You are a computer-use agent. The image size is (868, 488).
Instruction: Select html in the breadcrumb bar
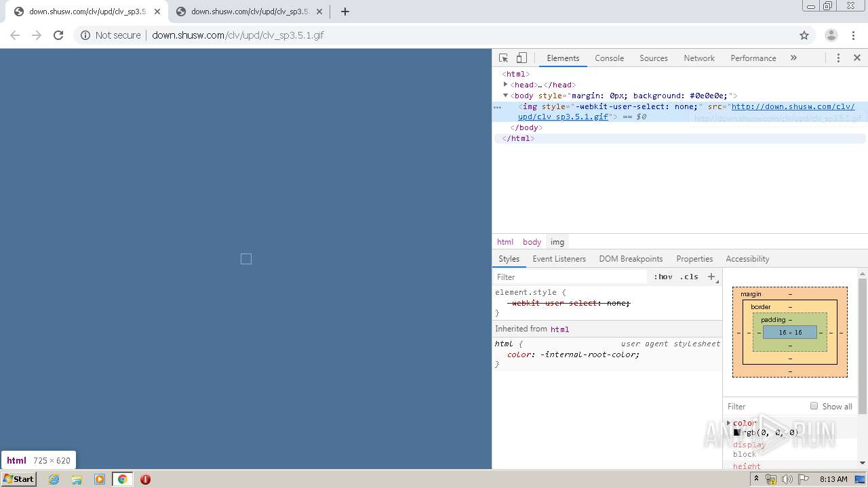pyautogui.click(x=505, y=242)
